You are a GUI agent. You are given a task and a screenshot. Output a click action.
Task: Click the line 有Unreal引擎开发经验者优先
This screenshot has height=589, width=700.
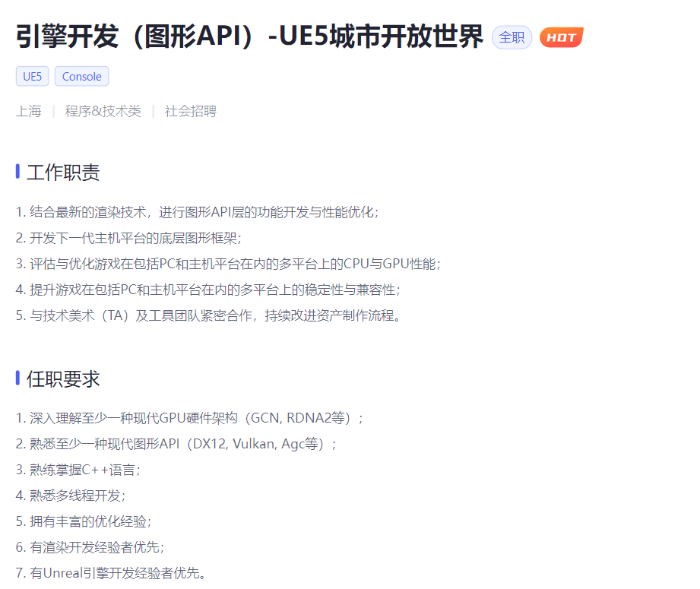click(x=111, y=573)
